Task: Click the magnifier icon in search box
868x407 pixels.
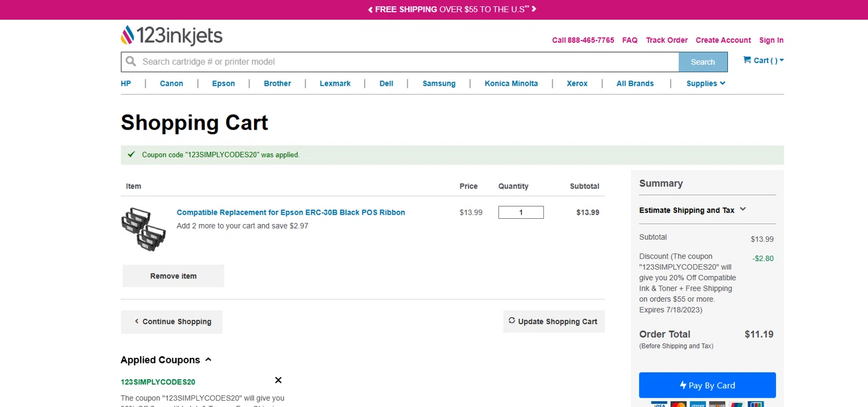Action: point(131,61)
